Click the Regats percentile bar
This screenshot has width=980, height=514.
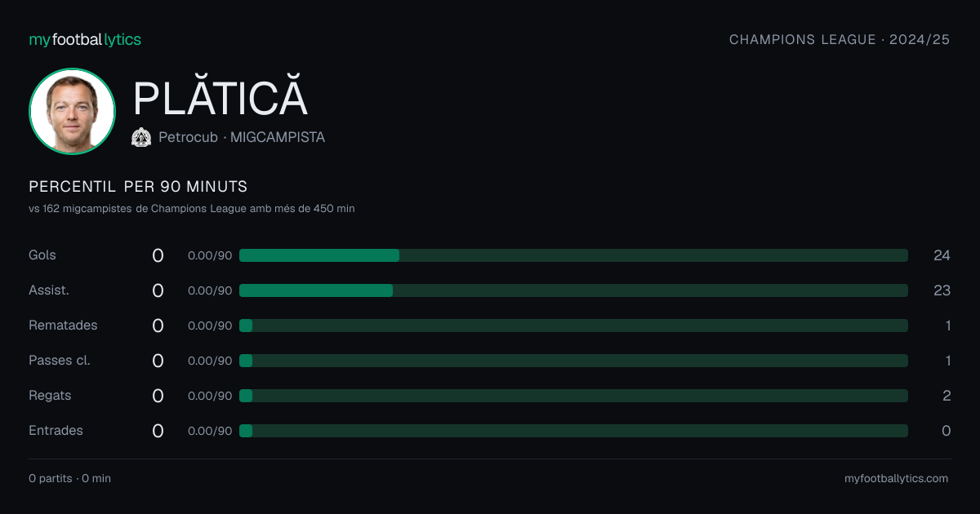(573, 396)
